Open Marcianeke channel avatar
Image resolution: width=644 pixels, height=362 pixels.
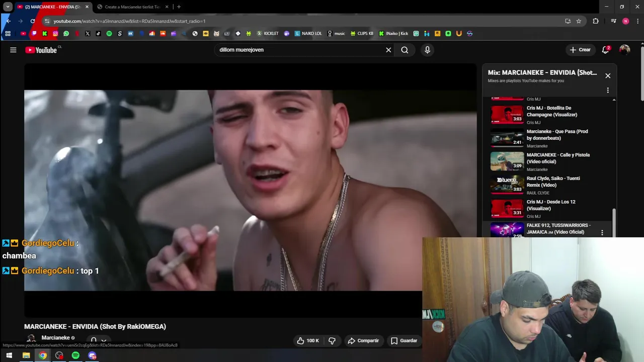click(31, 339)
